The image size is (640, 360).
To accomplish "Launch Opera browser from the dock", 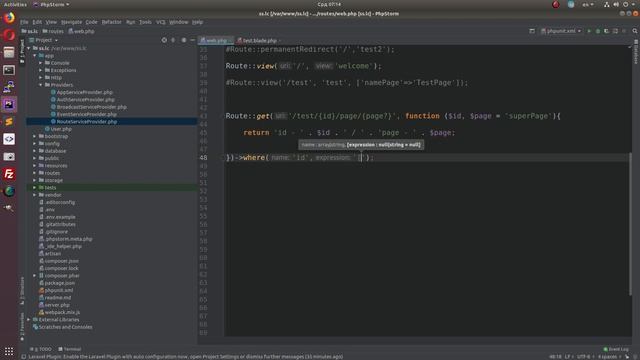I will (x=9, y=35).
